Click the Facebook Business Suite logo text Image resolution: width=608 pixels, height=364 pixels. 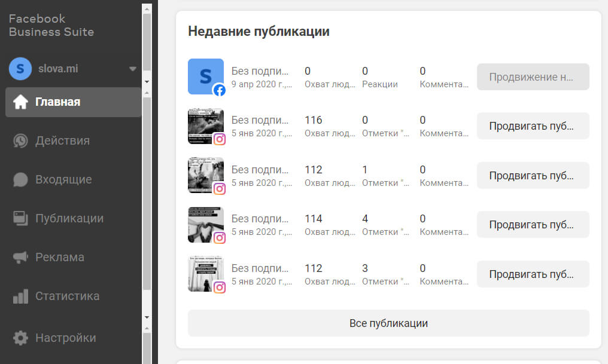(51, 25)
